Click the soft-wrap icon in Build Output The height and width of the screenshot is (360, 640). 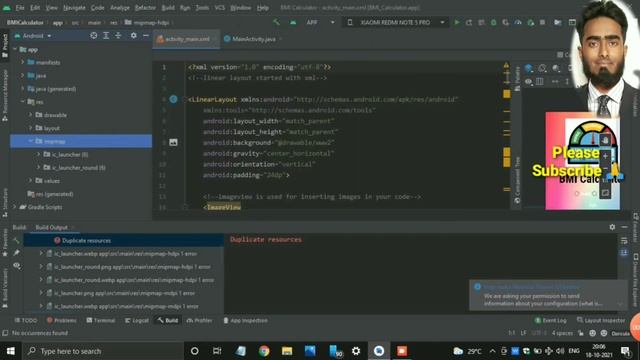tap(624, 240)
